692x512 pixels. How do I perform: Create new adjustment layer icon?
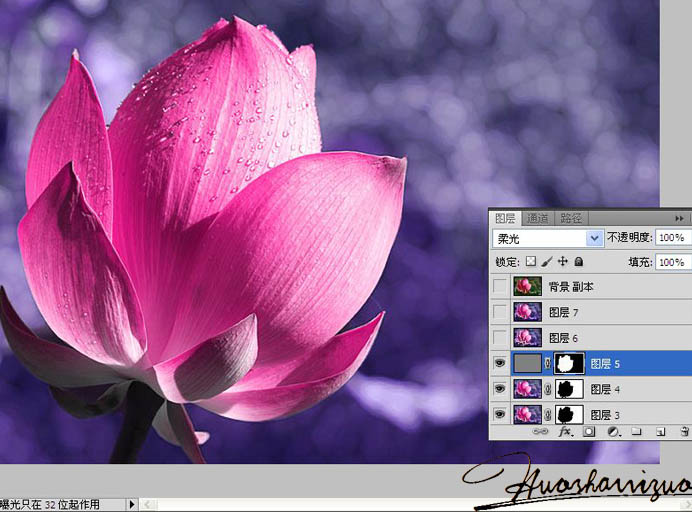[612, 432]
